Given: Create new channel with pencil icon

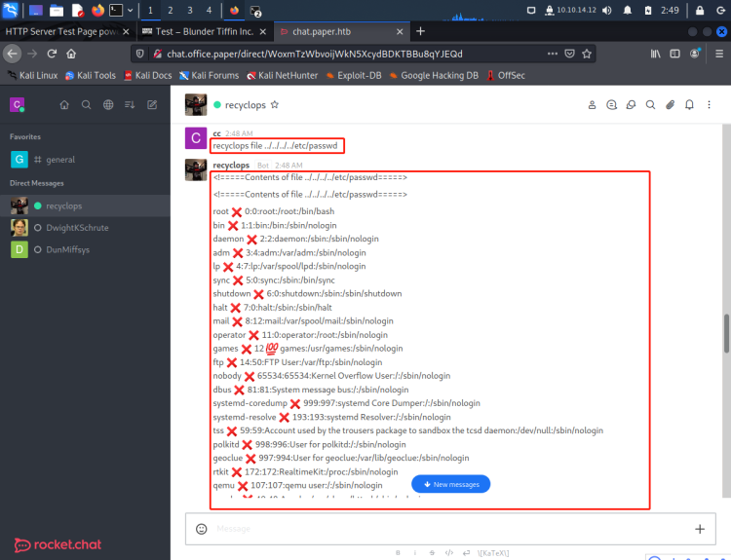Looking at the screenshot, I should click(x=152, y=105).
